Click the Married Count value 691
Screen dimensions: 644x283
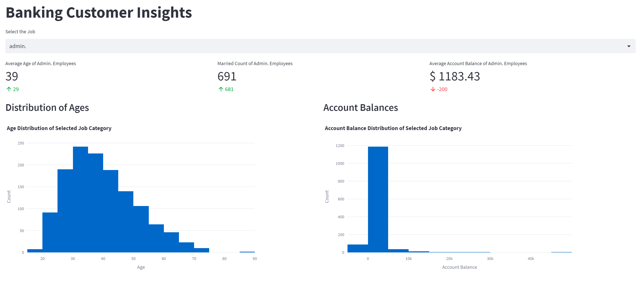[227, 76]
